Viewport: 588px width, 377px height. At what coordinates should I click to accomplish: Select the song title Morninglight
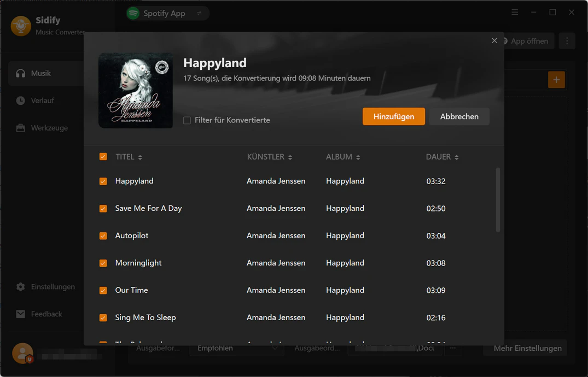pos(138,263)
